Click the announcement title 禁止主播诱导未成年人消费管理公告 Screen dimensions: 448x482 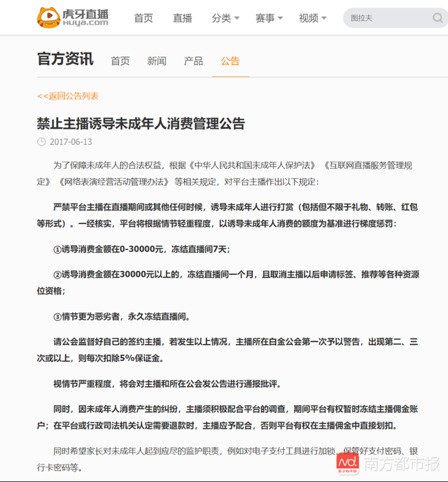tap(141, 124)
